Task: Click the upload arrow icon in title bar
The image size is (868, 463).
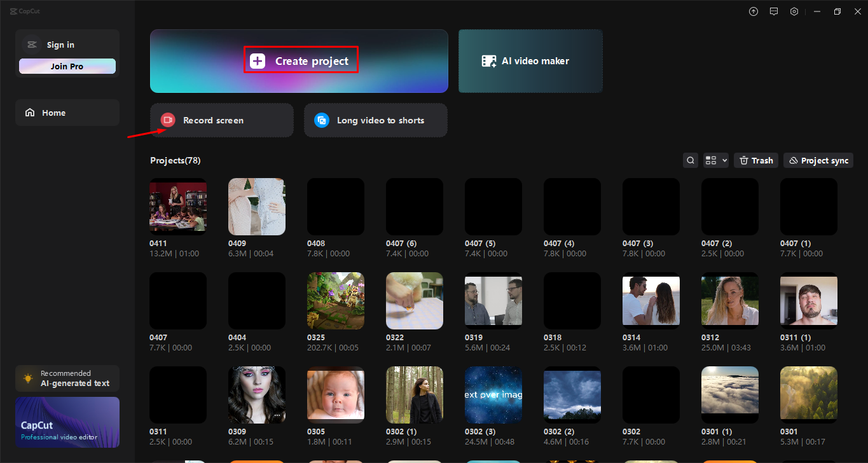Action: (754, 11)
